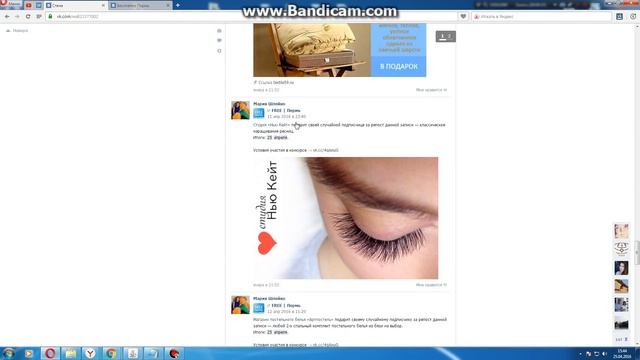Open the author avatar on bed linen post
The image size is (640, 360).
click(240, 305)
